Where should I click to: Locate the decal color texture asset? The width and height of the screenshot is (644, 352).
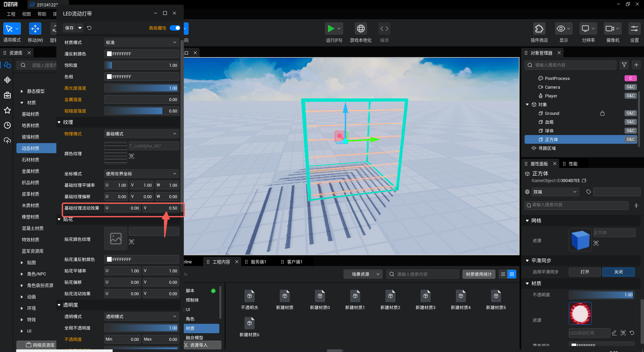pos(131,241)
